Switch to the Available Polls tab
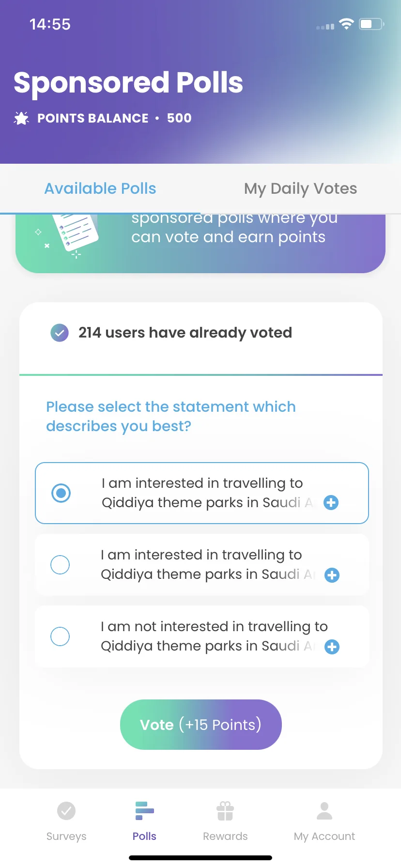401x868 pixels. [x=100, y=188]
